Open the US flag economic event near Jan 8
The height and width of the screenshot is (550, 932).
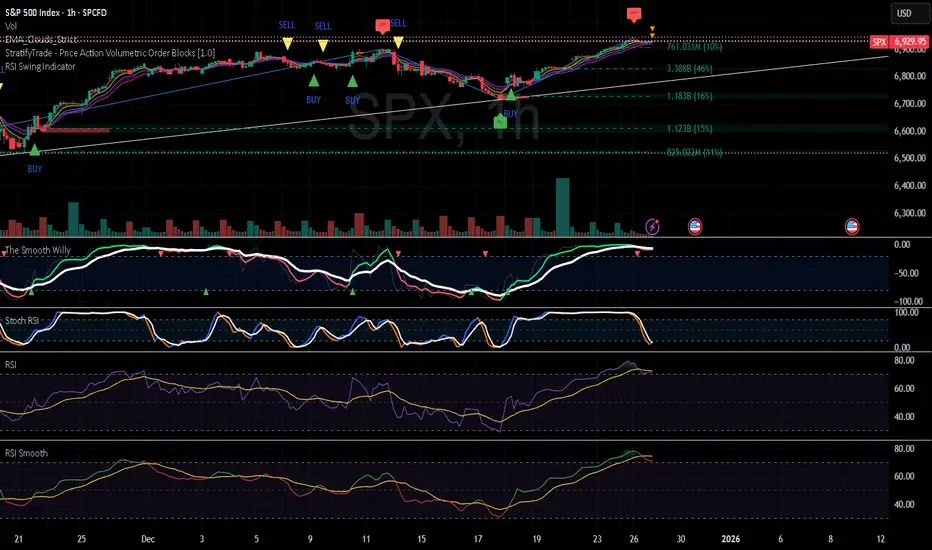[852, 227]
